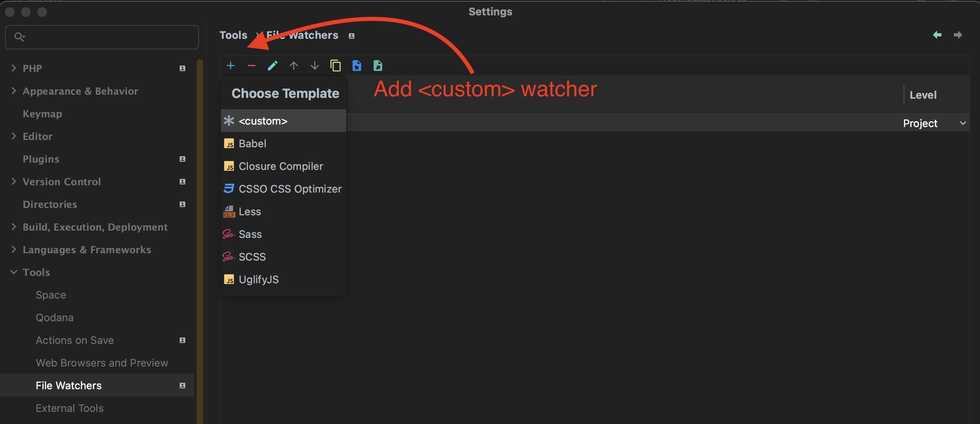The width and height of the screenshot is (980, 424).
Task: Click the red minus Remove icon
Action: click(252, 66)
